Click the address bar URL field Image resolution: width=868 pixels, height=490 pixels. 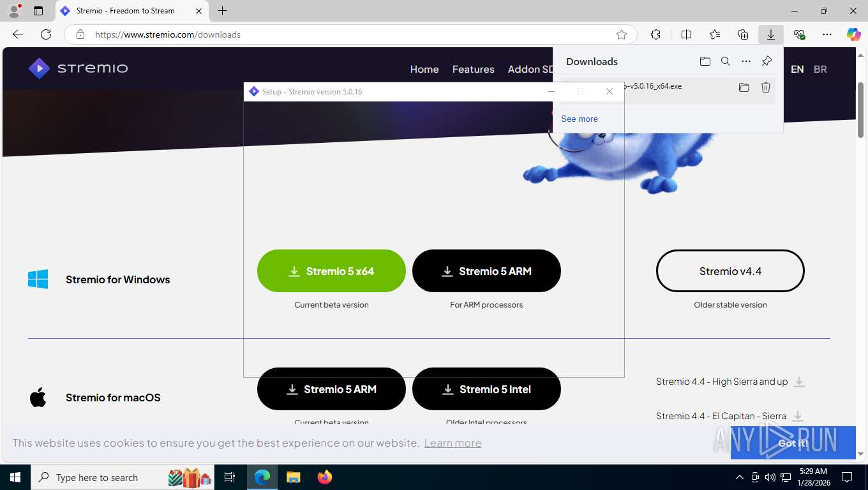350,34
